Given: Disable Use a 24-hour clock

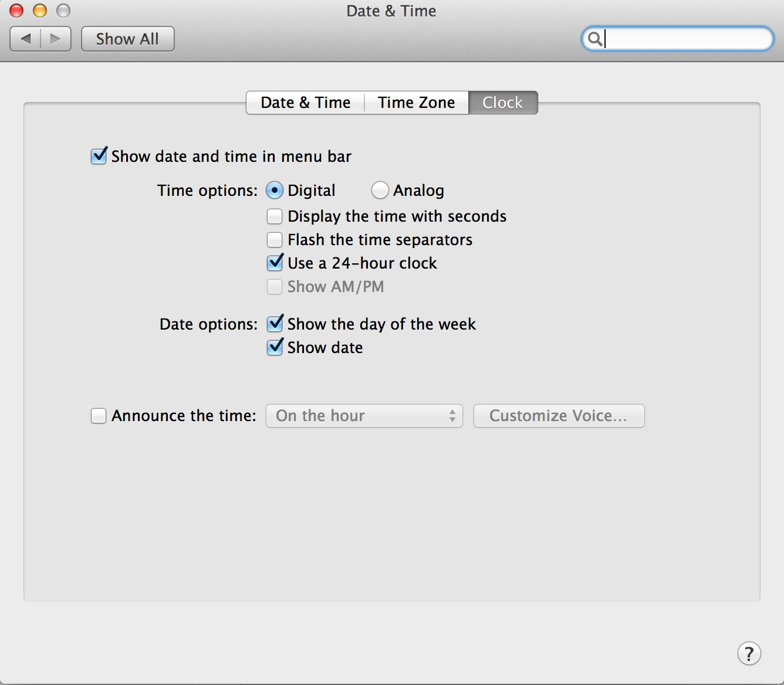Looking at the screenshot, I should coord(275,263).
